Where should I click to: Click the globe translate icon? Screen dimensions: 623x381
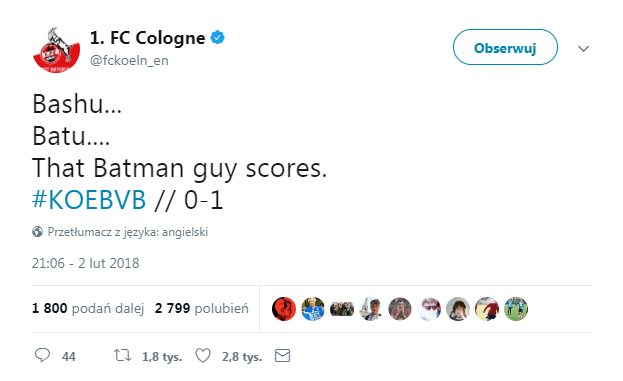pos(37,232)
